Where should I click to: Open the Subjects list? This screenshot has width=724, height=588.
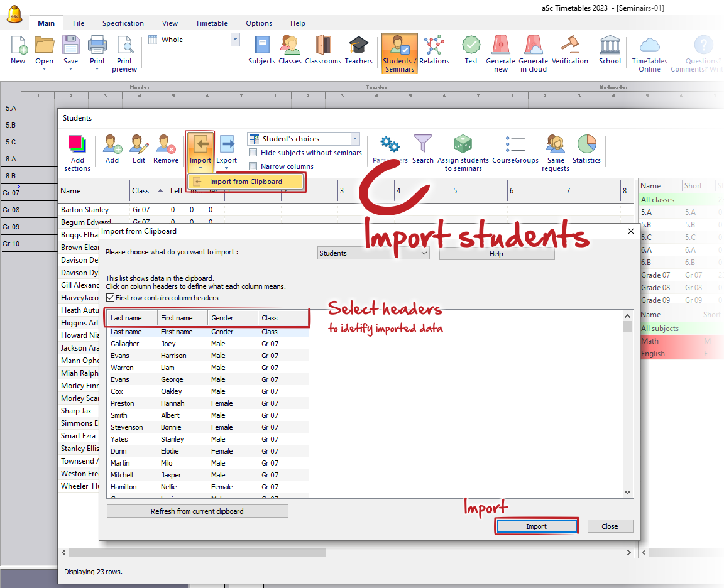click(x=262, y=50)
